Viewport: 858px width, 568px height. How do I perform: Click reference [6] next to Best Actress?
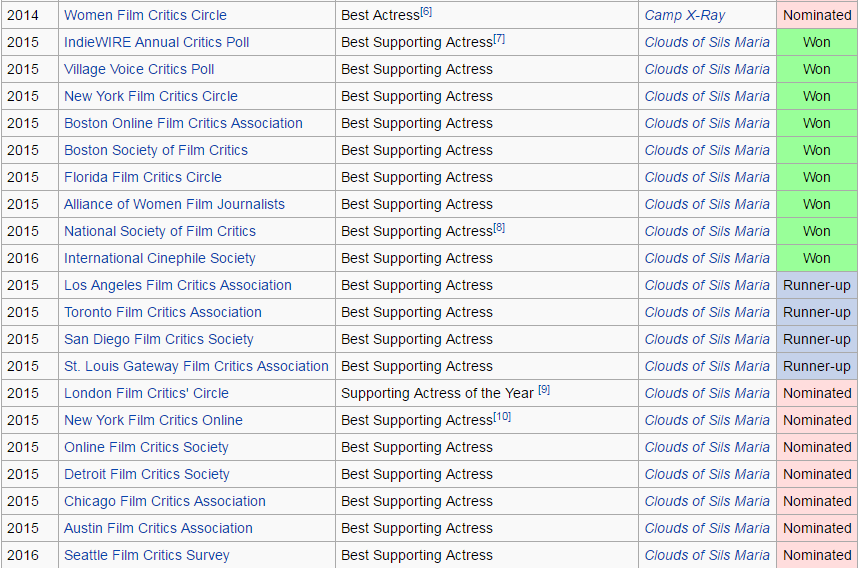[x=426, y=11]
